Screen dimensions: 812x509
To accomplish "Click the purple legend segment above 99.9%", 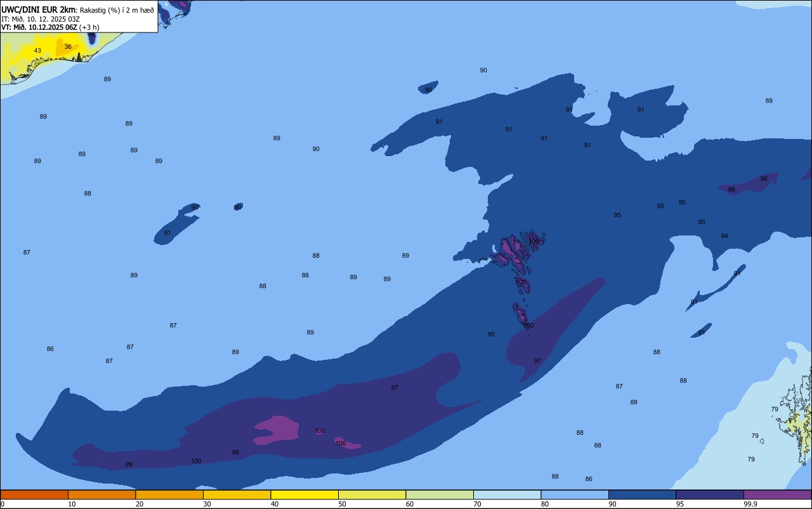I will [777, 494].
